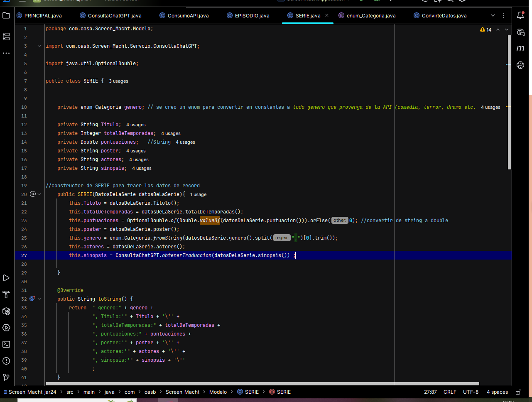Screen dimensions: 532x402
Task: Click the '1 usage' hint on the constructor
Action: 198,194
